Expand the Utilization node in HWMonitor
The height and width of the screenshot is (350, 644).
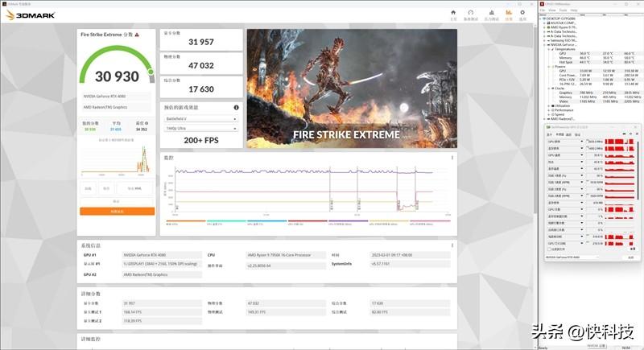550,105
